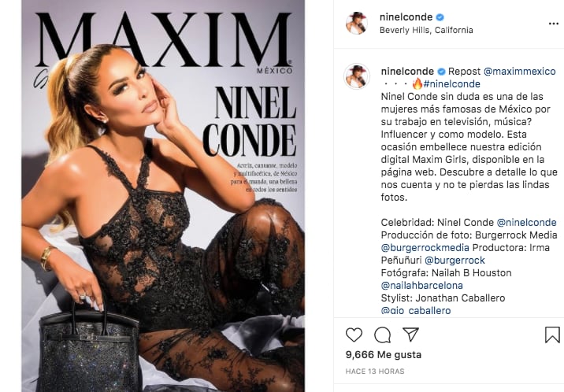This screenshot has width=564, height=392.
Task: Share post using the paper plane icon
Action: point(410,335)
